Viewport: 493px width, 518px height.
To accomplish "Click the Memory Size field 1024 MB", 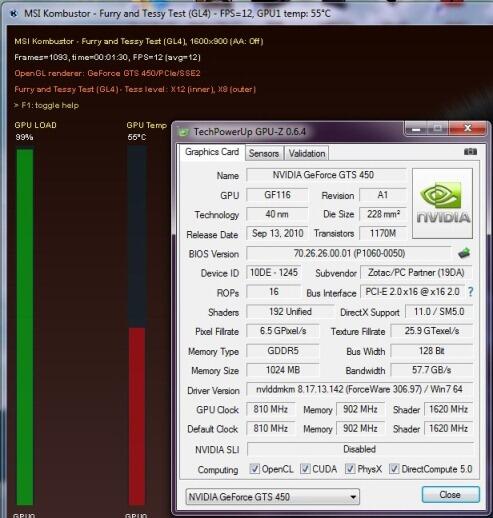I will (x=283, y=370).
